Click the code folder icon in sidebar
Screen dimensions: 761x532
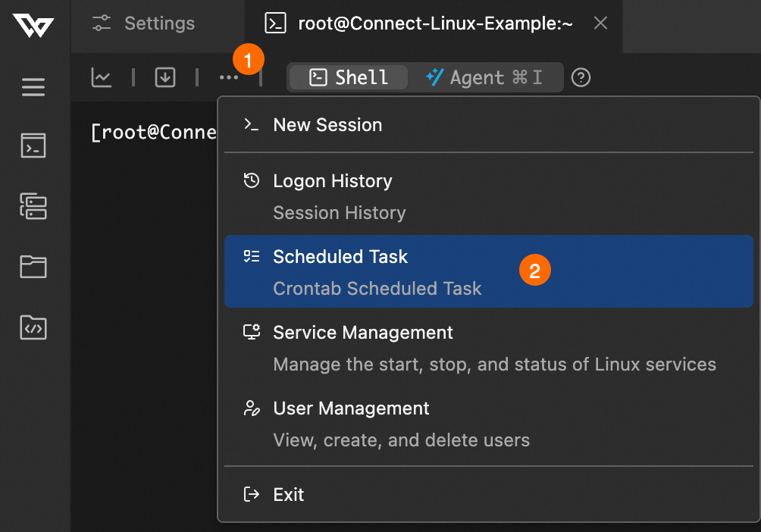click(x=33, y=327)
